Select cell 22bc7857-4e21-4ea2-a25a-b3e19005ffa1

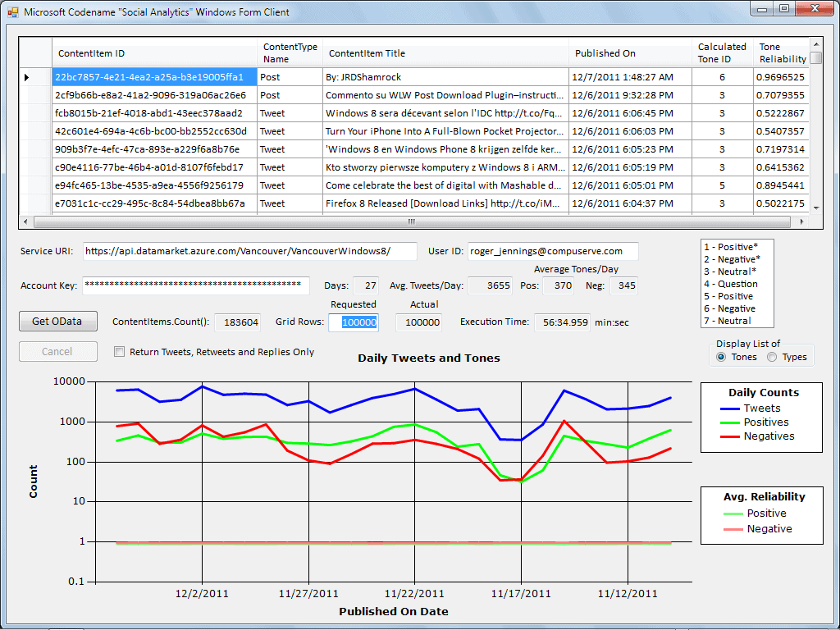point(154,77)
